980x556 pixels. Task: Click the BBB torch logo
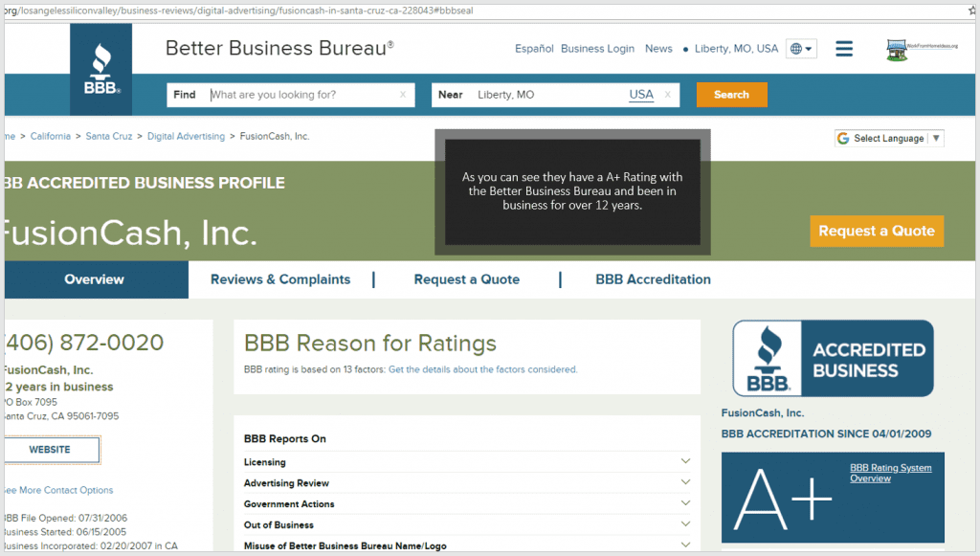pos(100,69)
